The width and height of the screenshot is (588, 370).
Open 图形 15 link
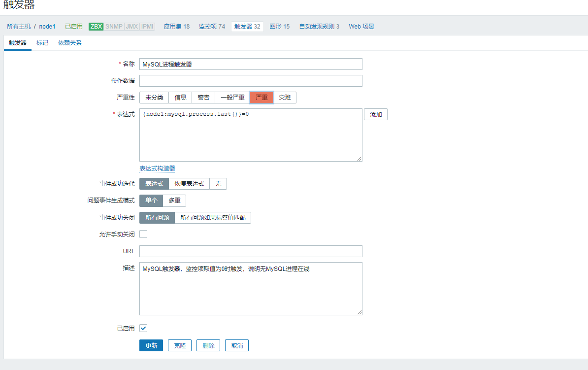click(279, 26)
